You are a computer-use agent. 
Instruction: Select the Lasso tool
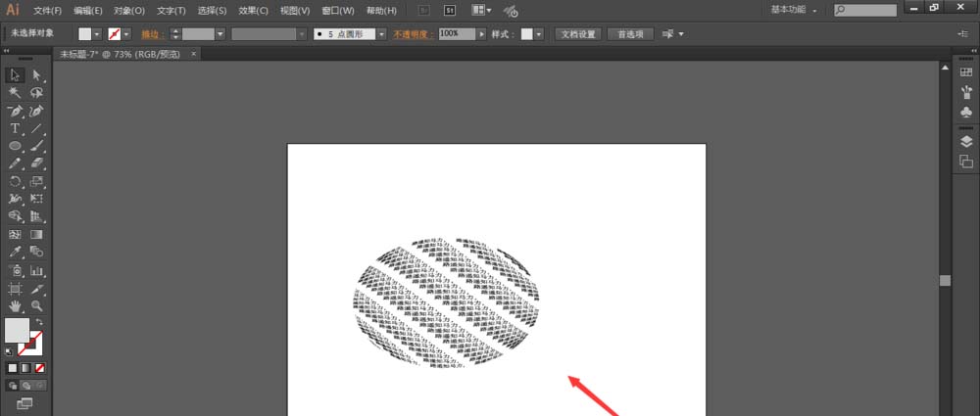pos(37,93)
